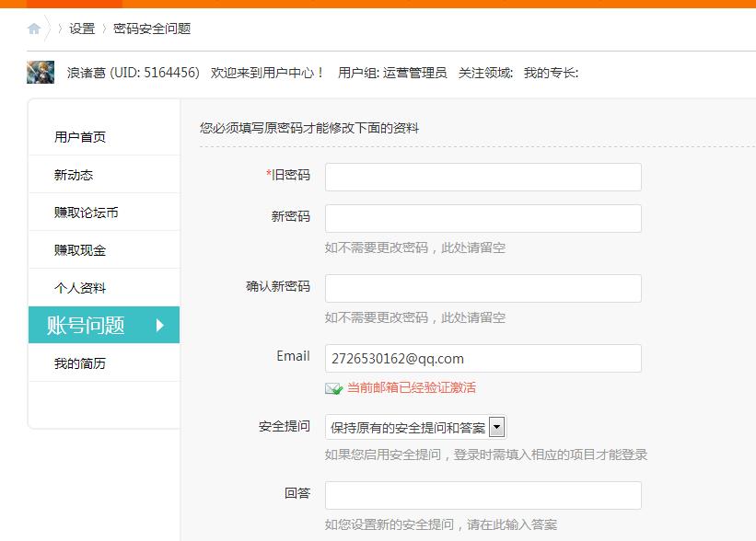Viewport: 756px width, 541px height.
Task: Click the user avatar thumbnail
Action: click(x=40, y=73)
